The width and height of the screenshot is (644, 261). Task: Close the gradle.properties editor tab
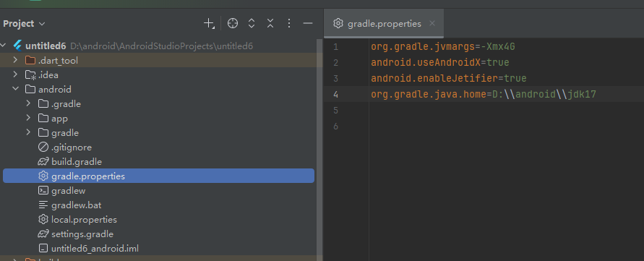click(x=432, y=23)
